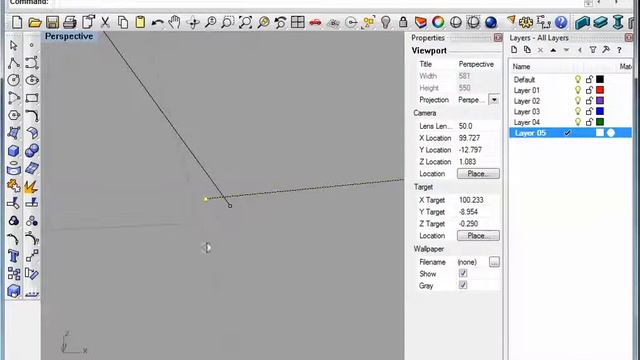Select the Layer 03 row
Image resolution: width=640 pixels, height=360 pixels.
point(570,111)
